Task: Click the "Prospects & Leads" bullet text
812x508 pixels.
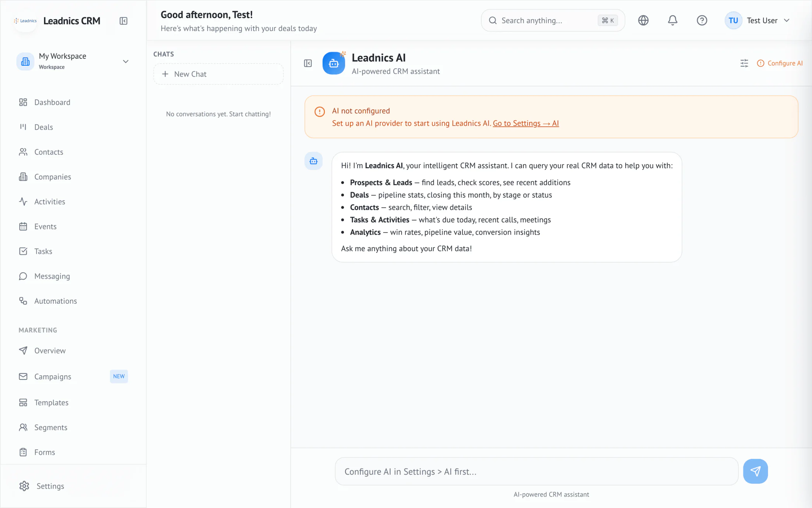Action: pyautogui.click(x=381, y=183)
